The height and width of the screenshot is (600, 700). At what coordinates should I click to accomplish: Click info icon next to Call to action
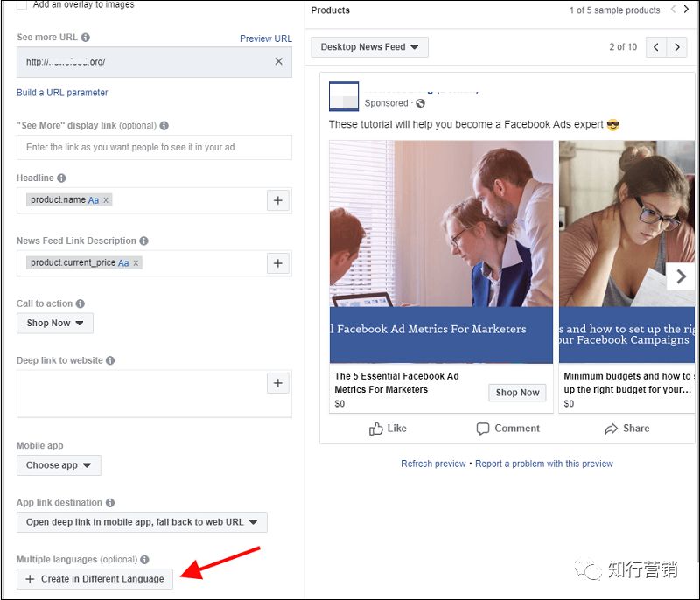(80, 303)
